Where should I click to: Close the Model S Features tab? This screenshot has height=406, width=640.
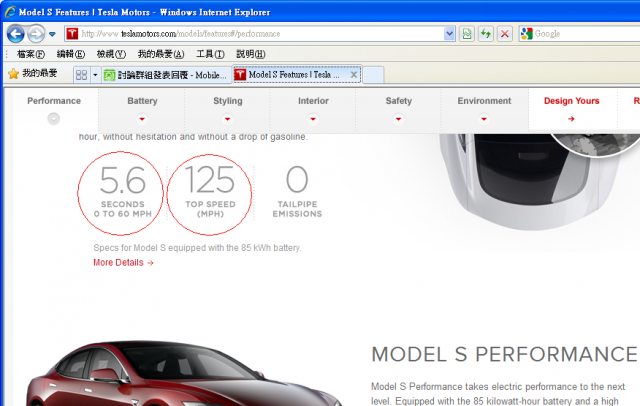[x=354, y=75]
